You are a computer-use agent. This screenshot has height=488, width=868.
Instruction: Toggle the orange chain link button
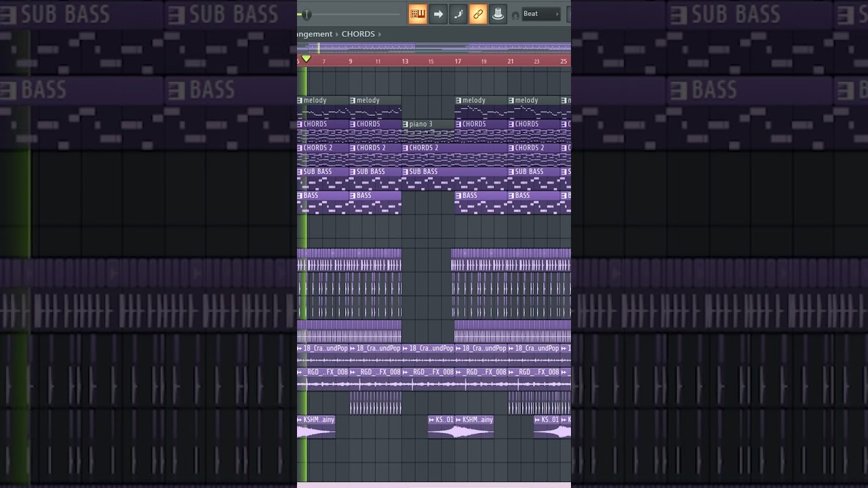(x=478, y=14)
